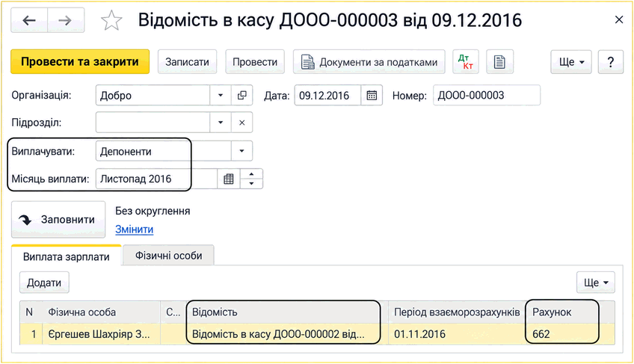Go forward with the right arrow

coord(66,20)
